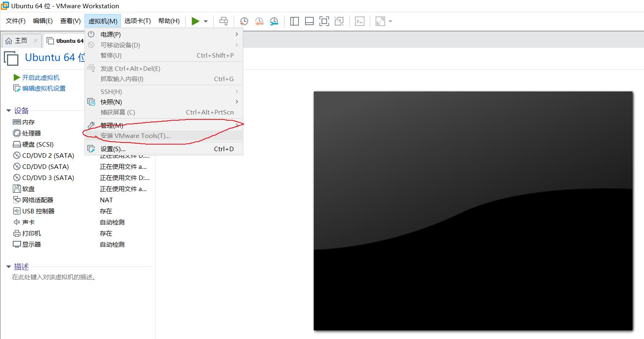Viewport: 644px width, 339px height.
Task: Click the VMware Workstation app icon in title bar
Action: click(5, 6)
